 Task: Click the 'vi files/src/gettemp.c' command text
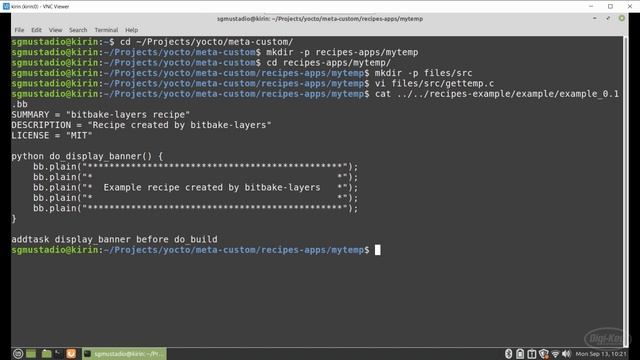click(x=434, y=83)
